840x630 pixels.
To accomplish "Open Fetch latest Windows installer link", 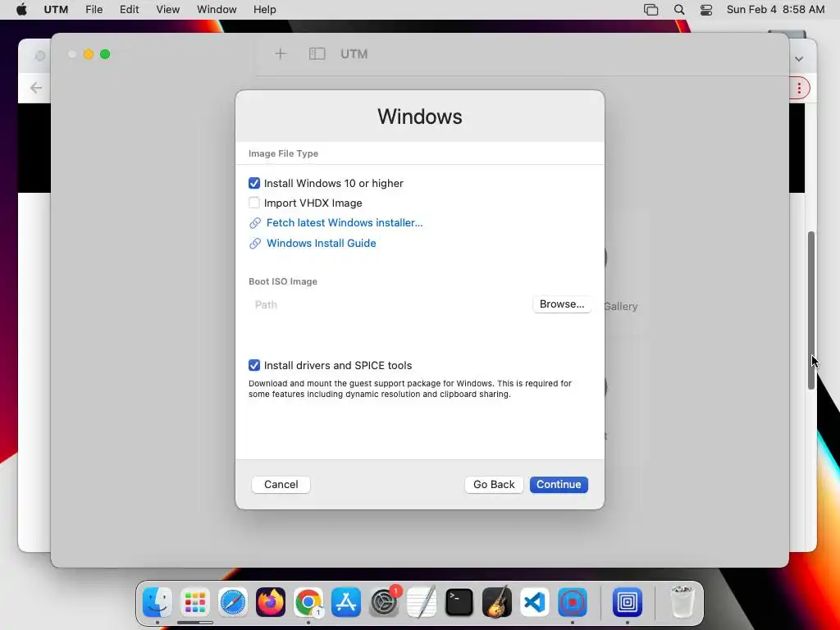I will tap(345, 223).
